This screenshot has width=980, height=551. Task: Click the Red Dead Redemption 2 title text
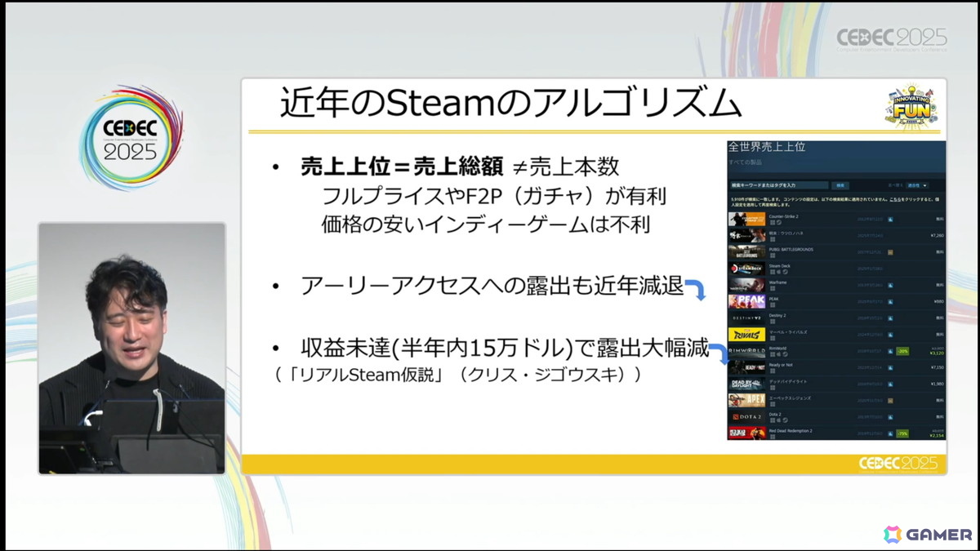tap(791, 431)
